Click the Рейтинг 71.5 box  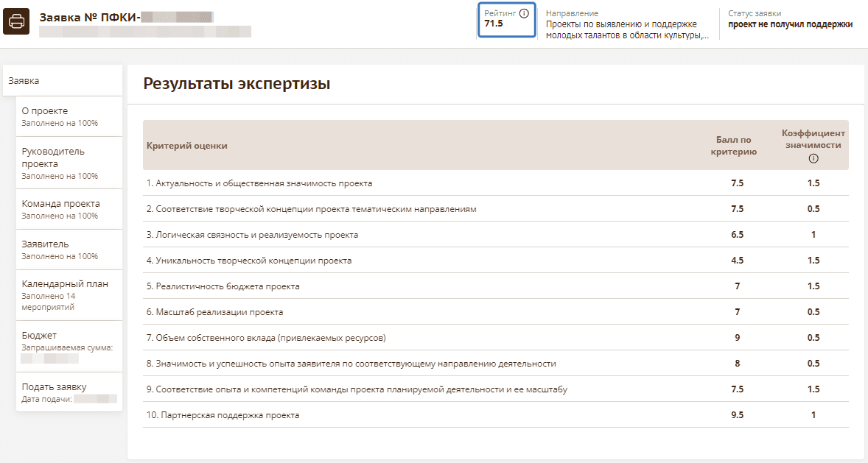506,20
